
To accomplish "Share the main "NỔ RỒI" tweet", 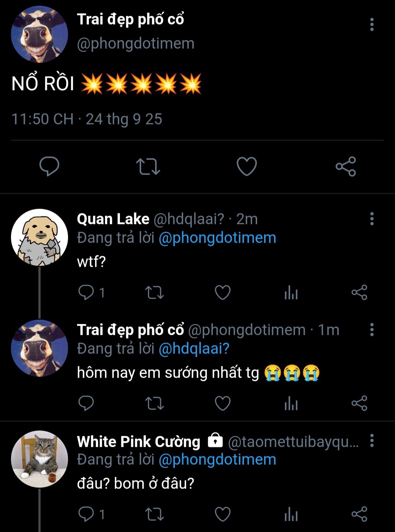I will pos(346,166).
